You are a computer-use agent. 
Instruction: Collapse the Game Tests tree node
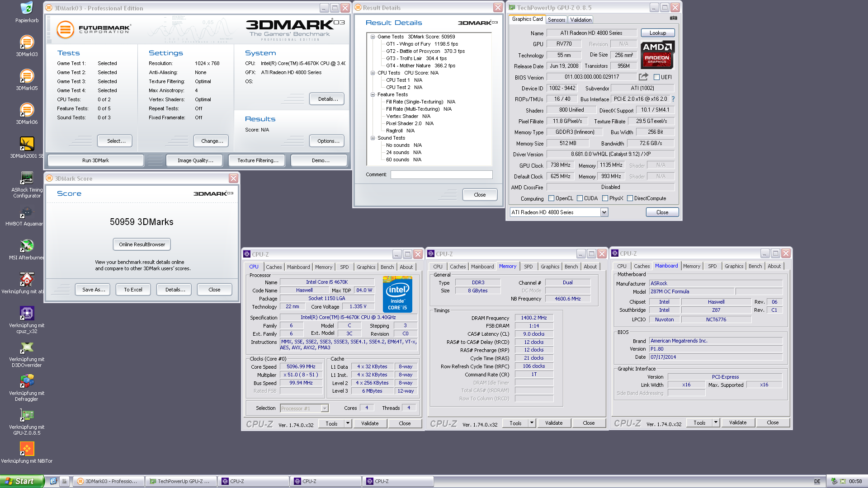tap(373, 37)
